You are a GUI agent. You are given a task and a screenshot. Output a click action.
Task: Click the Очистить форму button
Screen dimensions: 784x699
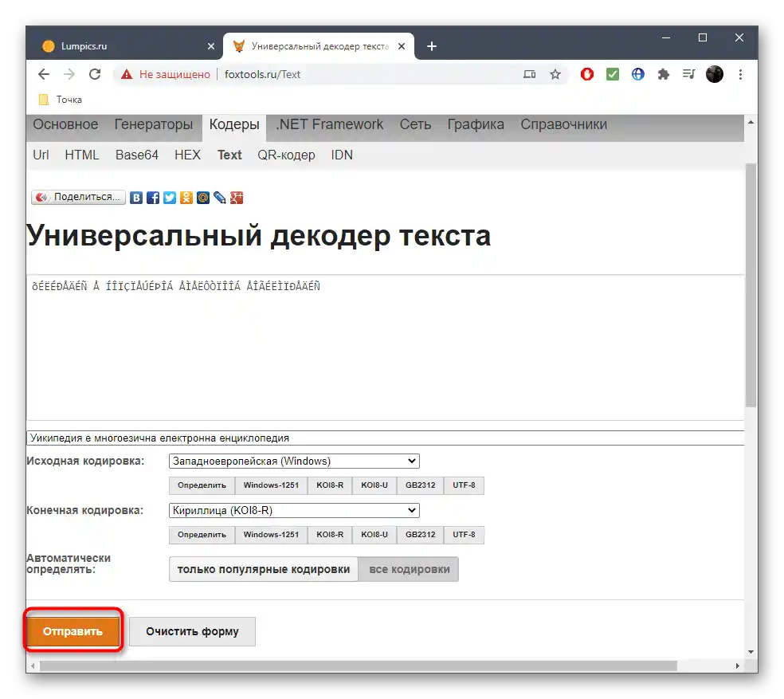[x=193, y=631]
